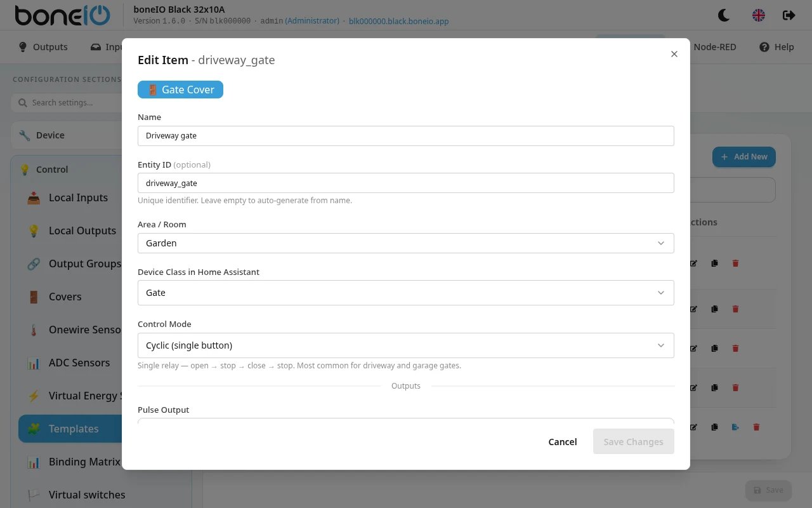Open the Outputs tab in top navigation

(x=43, y=47)
